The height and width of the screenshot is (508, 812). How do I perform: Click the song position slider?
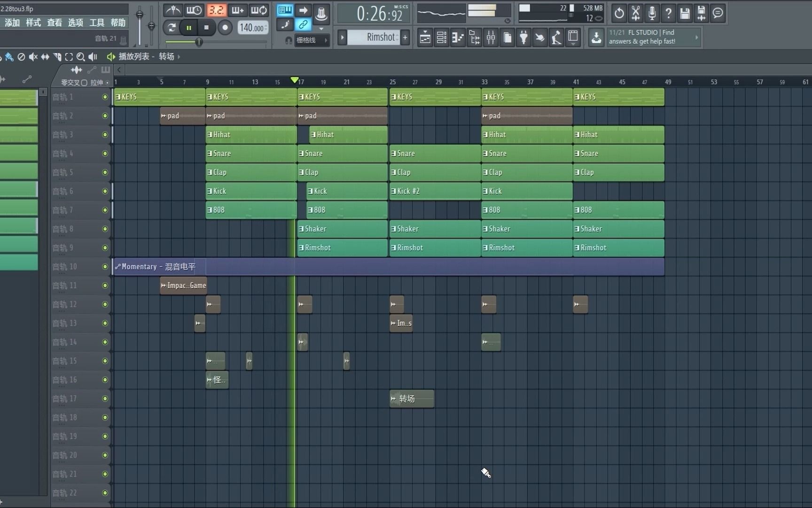pos(216,42)
